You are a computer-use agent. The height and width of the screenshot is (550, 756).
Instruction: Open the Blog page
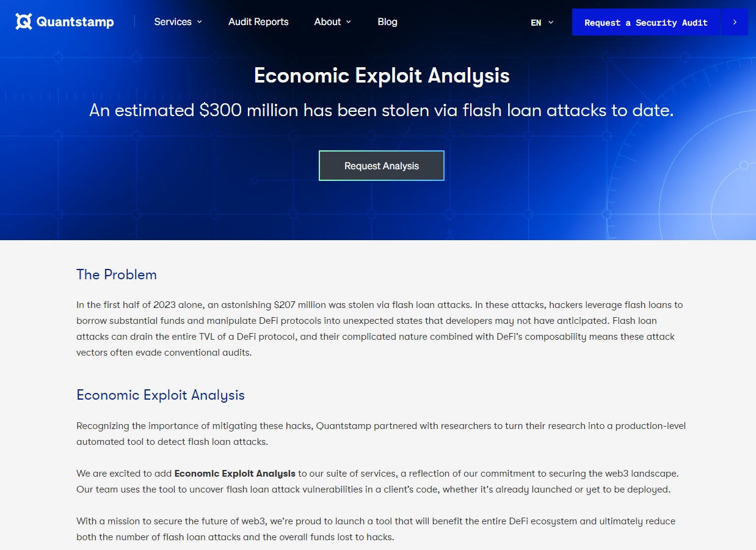[x=387, y=21]
